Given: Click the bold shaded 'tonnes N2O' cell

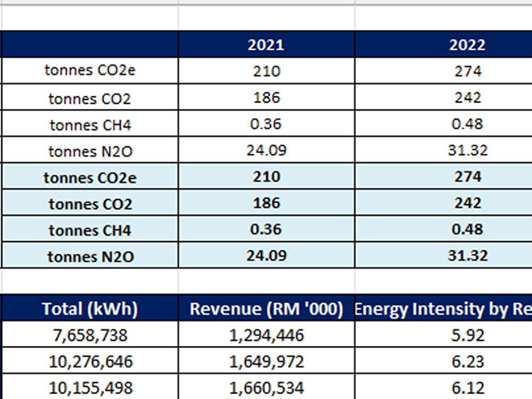Looking at the screenshot, I should (90, 255).
